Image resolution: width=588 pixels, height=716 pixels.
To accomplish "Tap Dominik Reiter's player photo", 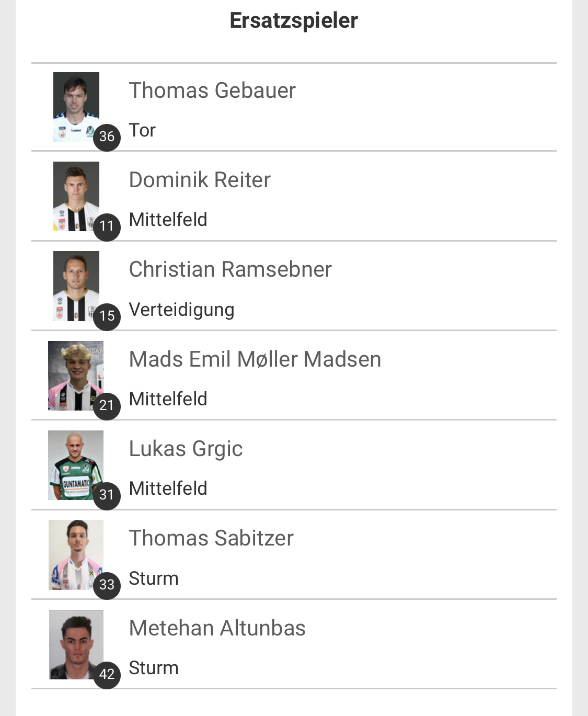I will (76, 196).
